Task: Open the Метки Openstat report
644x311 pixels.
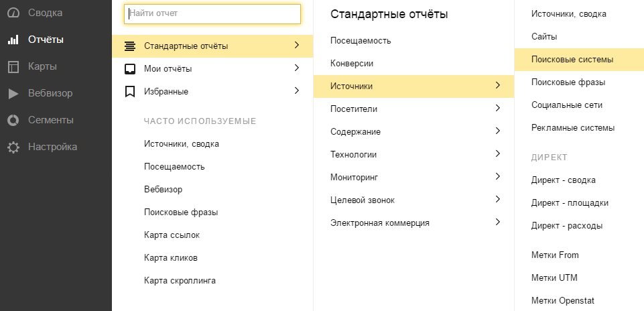Action: pos(562,301)
